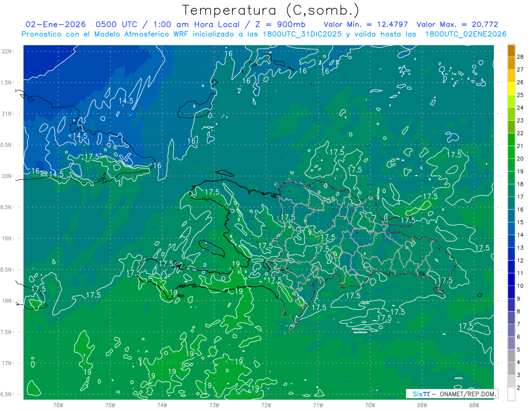This screenshot has height=411, width=532.
Task: Click the '68W' longitude axis label
Action: click(473, 405)
